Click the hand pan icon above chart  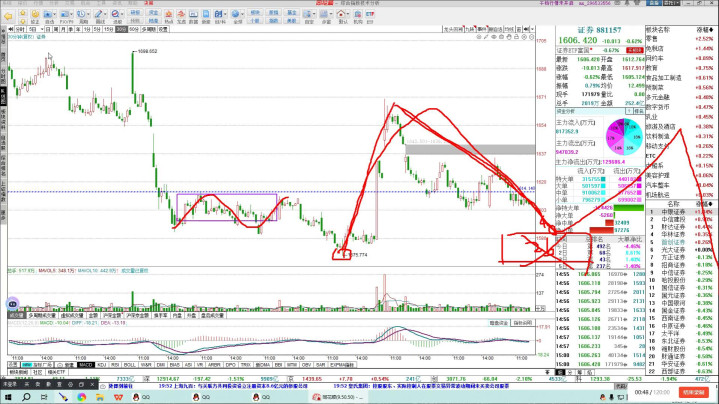coord(509,37)
